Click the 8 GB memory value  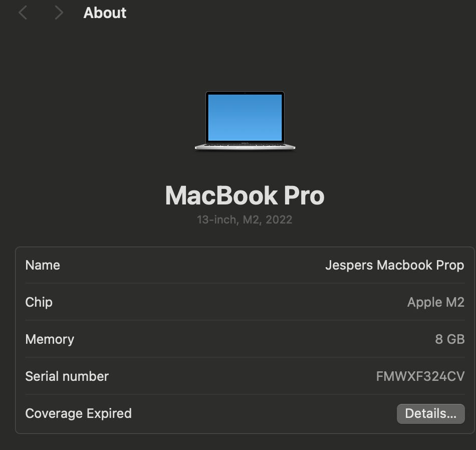coord(449,339)
